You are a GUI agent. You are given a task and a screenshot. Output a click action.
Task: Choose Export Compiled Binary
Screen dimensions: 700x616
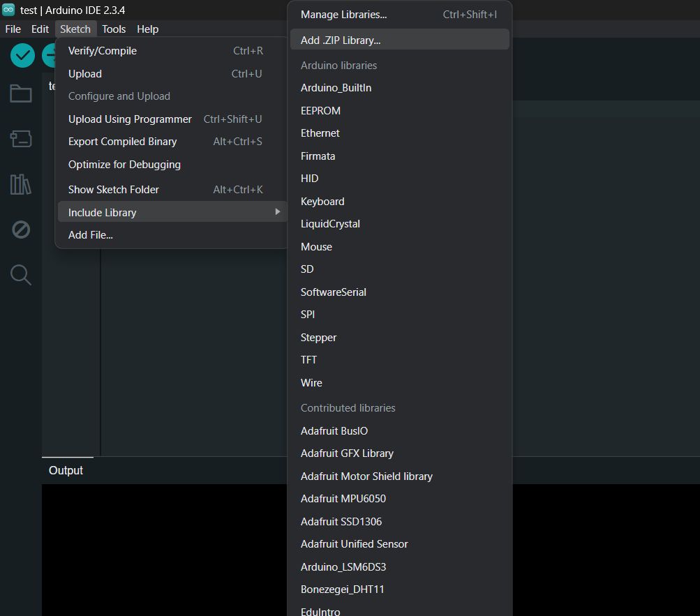tap(172, 142)
